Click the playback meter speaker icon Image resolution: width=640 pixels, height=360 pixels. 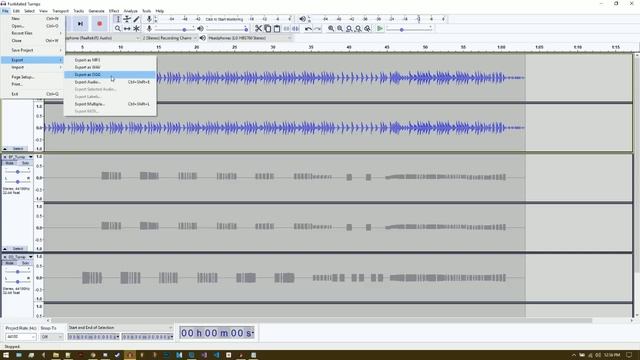(x=302, y=19)
